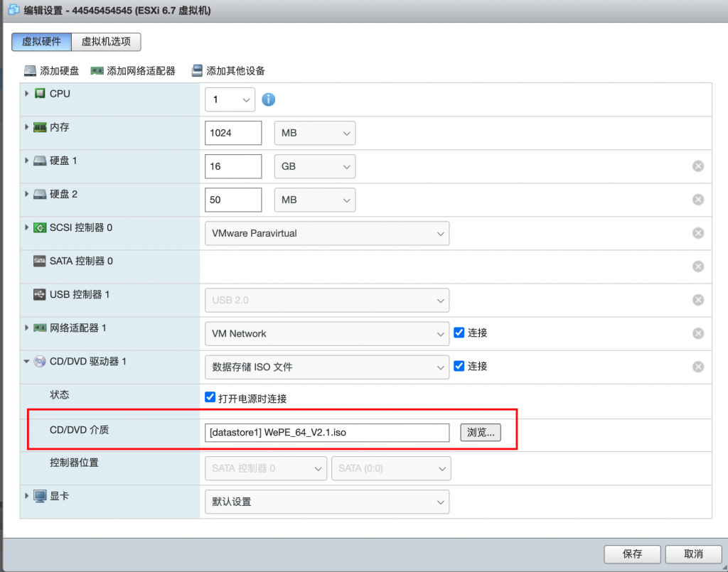The height and width of the screenshot is (572, 728).
Task: Click the 状态 label
Action: (x=60, y=395)
